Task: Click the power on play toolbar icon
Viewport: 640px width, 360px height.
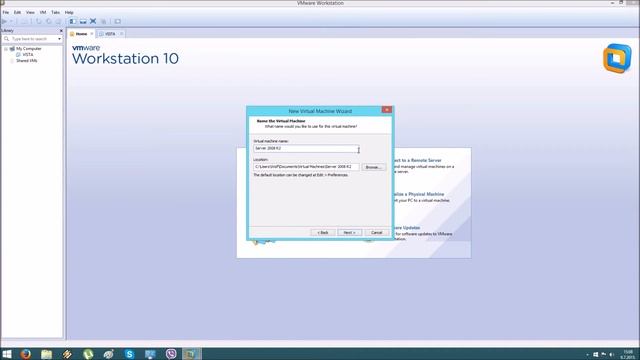Action: click(4, 21)
